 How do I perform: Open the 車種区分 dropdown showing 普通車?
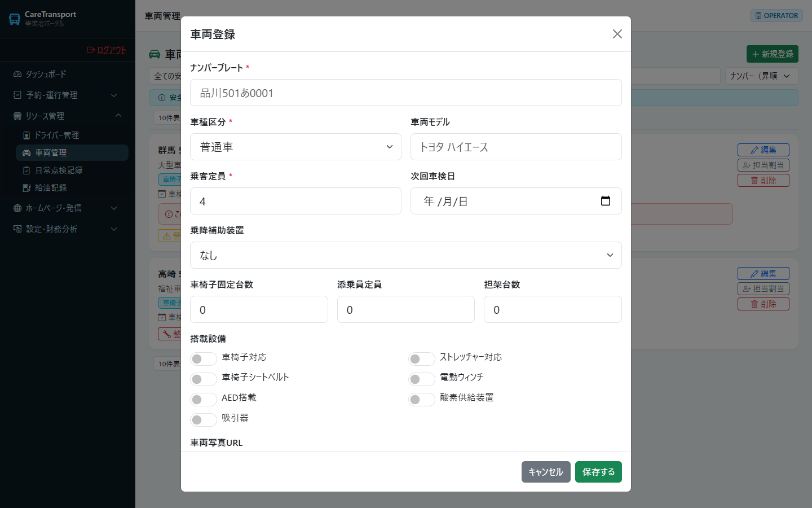(x=295, y=147)
